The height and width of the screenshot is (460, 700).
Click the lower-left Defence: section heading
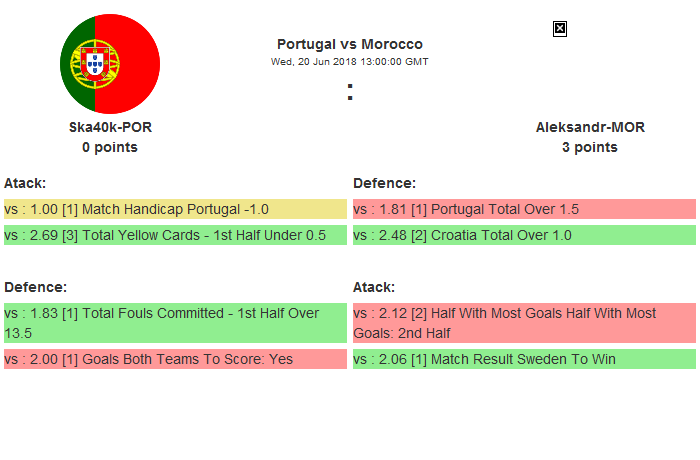click(35, 287)
